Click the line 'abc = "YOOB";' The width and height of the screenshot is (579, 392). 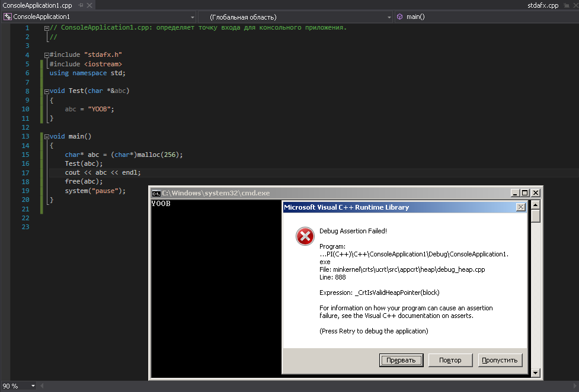(x=89, y=110)
